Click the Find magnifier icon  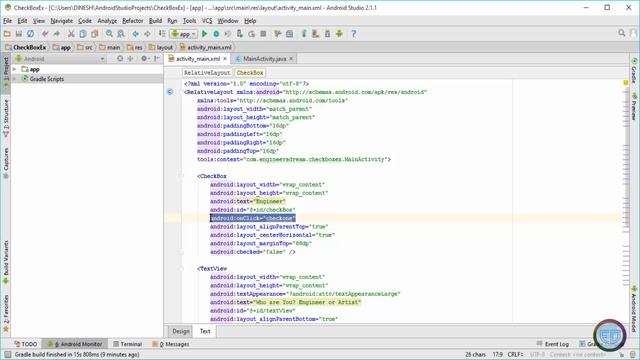click(x=109, y=34)
